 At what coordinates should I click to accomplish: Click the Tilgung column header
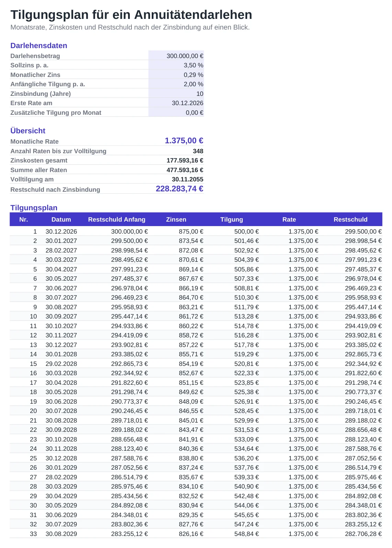pyautogui.click(x=232, y=220)
